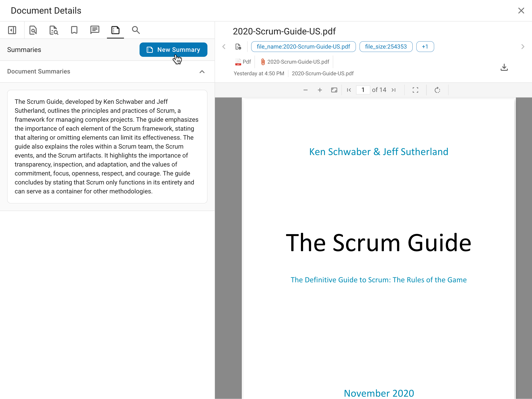Click the document info icon
The width and height of the screenshot is (532, 399).
pos(238,46)
